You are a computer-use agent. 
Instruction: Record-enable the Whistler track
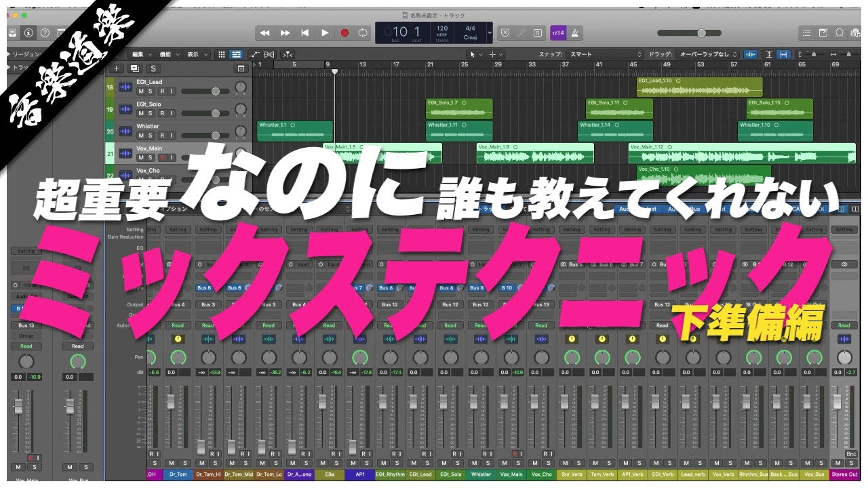pos(161,135)
